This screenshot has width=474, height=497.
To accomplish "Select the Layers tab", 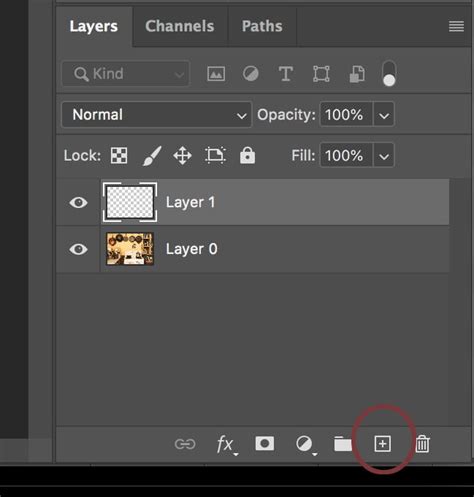I will click(94, 26).
